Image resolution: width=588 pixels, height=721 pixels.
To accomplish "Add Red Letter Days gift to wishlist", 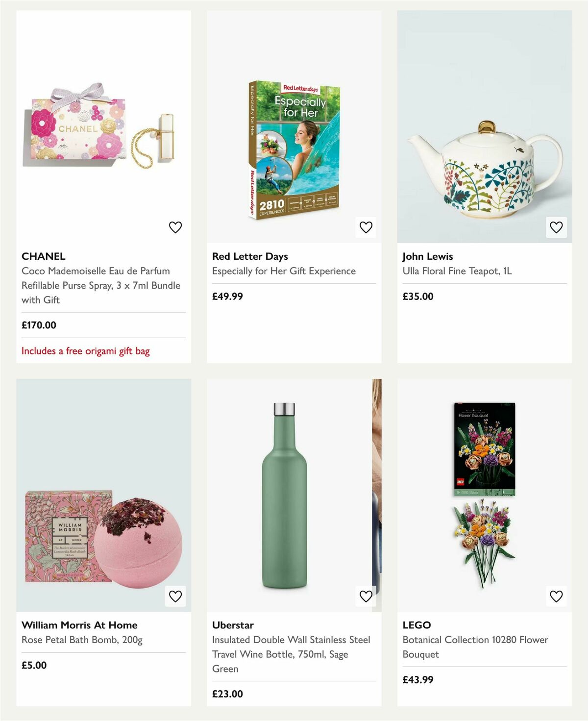I will (x=366, y=226).
